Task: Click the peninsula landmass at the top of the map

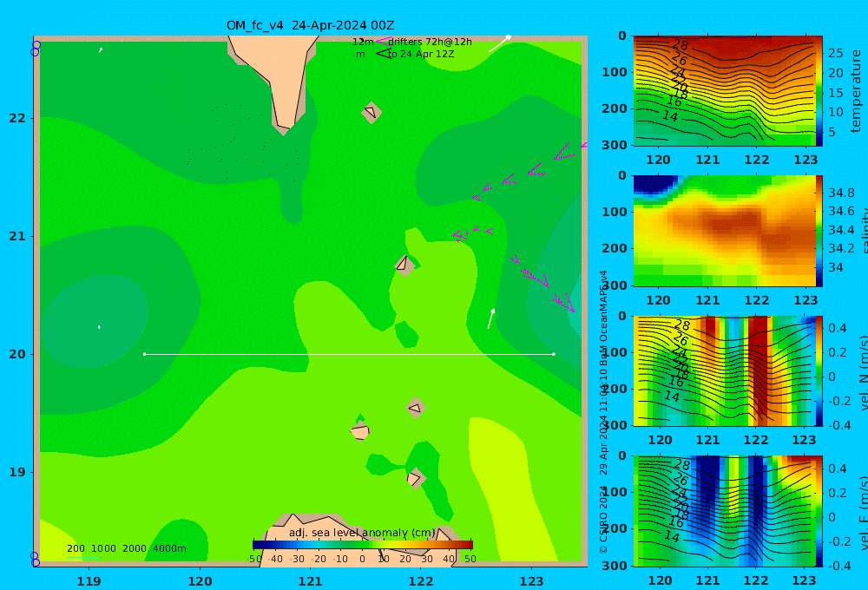Action: (273, 83)
